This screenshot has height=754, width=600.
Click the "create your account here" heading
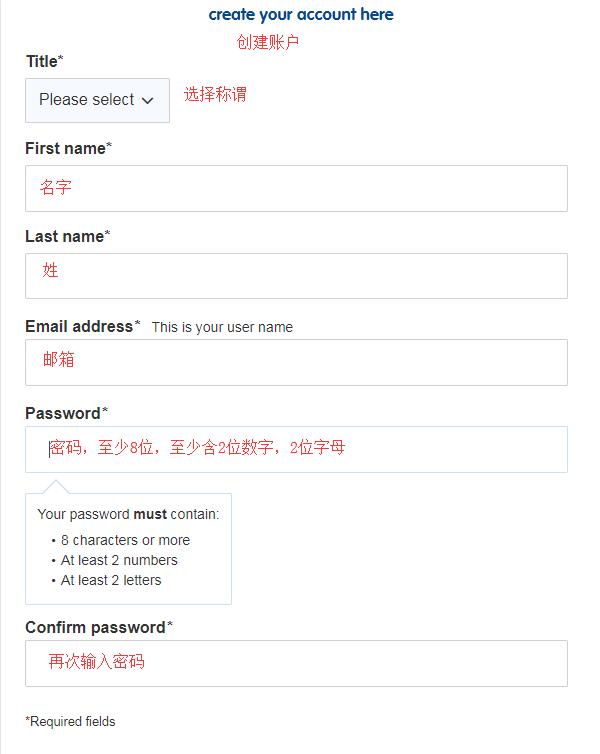pyautogui.click(x=301, y=15)
